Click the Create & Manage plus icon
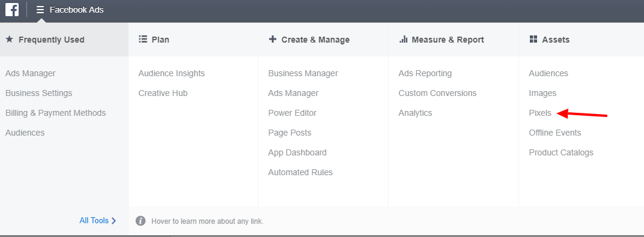The image size is (644, 237). tap(272, 40)
